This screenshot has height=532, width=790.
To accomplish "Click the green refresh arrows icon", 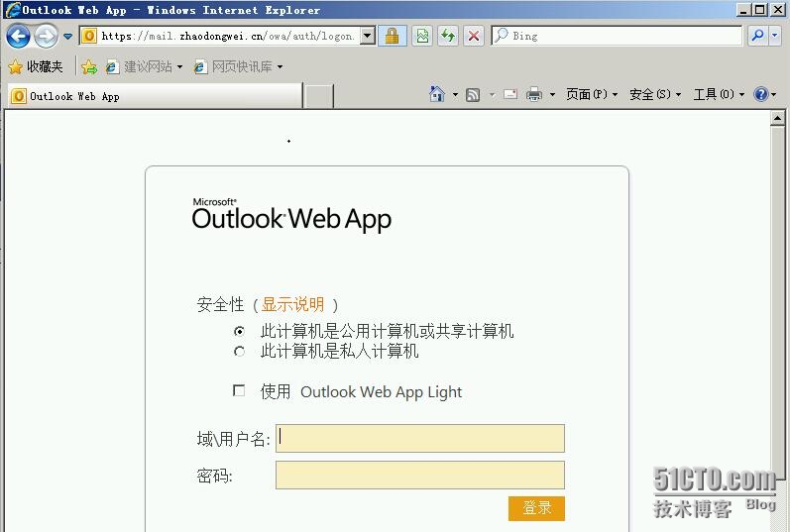I will [x=448, y=36].
